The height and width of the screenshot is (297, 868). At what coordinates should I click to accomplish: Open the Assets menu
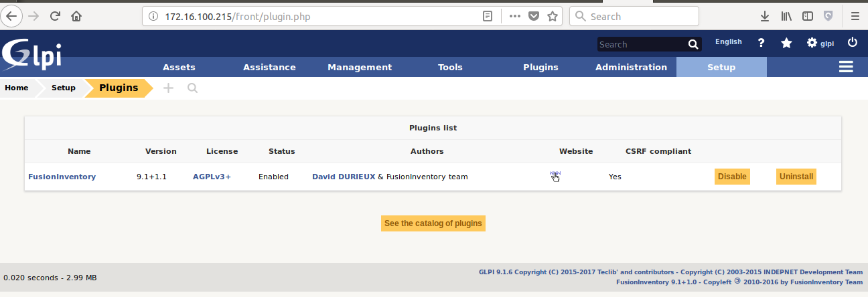pyautogui.click(x=179, y=67)
